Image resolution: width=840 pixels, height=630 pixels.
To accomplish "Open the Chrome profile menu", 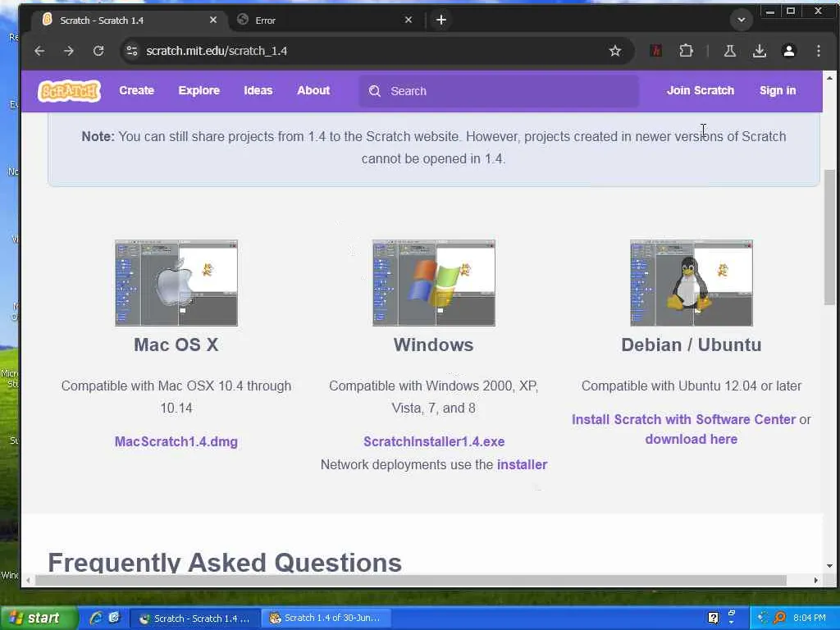I will (x=789, y=51).
